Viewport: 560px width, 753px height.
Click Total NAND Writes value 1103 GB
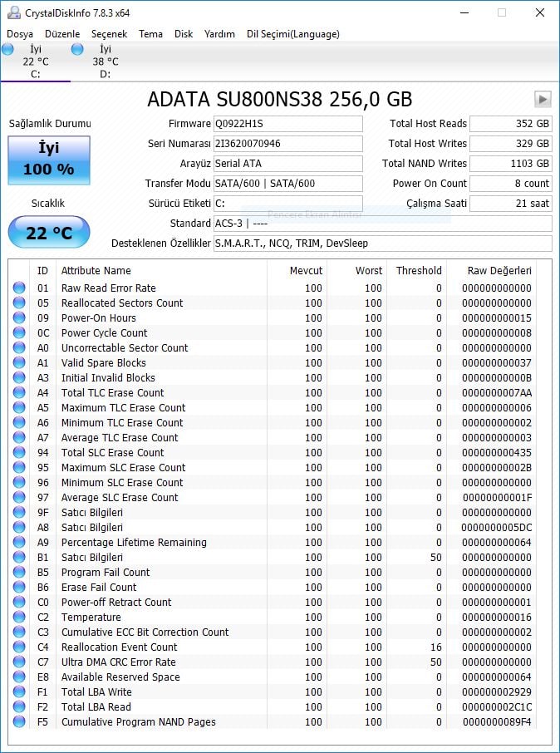(x=511, y=164)
